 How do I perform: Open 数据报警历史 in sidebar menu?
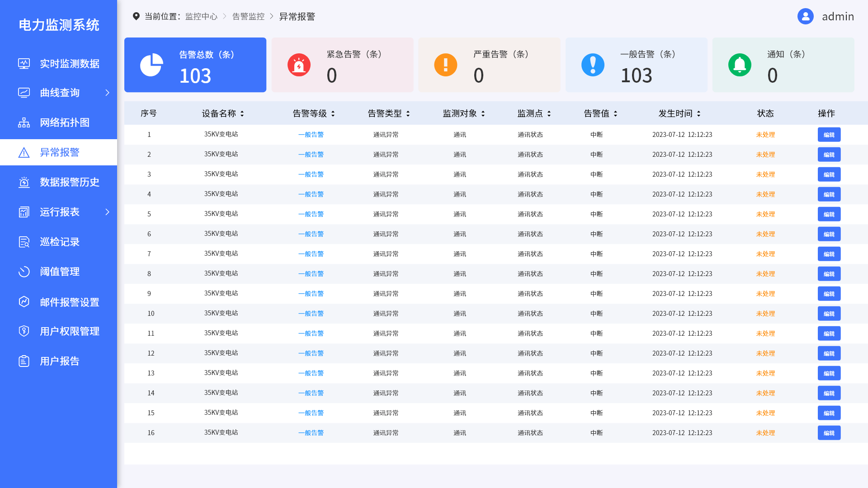[x=69, y=182]
